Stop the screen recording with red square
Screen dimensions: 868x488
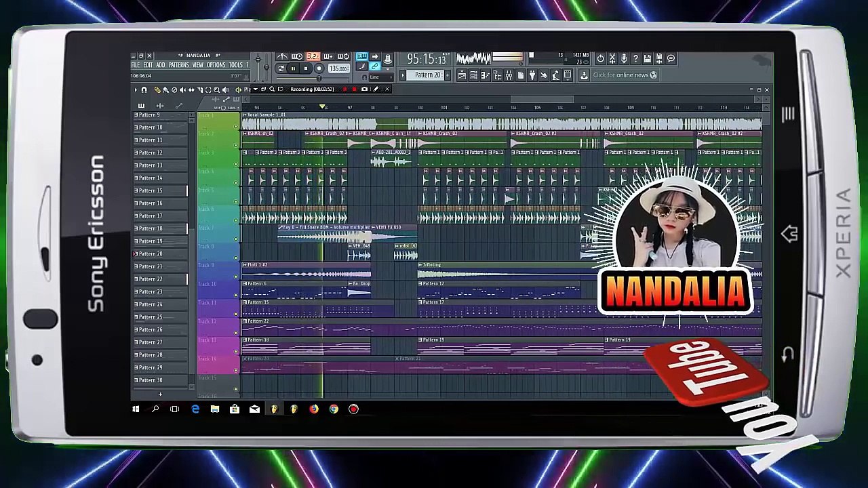[x=354, y=89]
